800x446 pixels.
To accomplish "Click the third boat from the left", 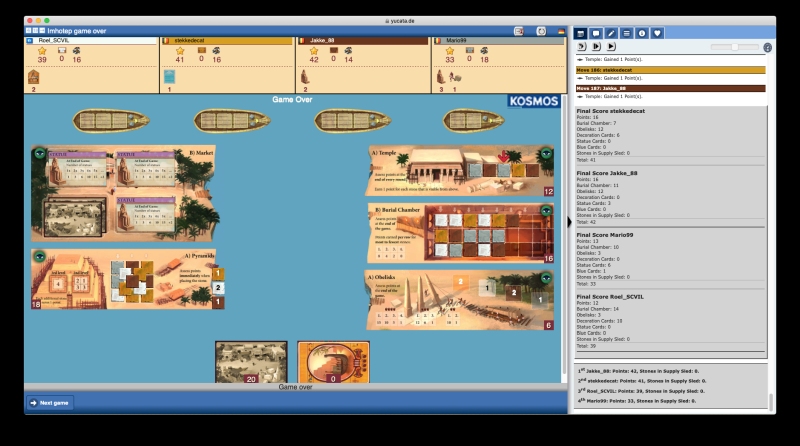I will pyautogui.click(x=353, y=121).
